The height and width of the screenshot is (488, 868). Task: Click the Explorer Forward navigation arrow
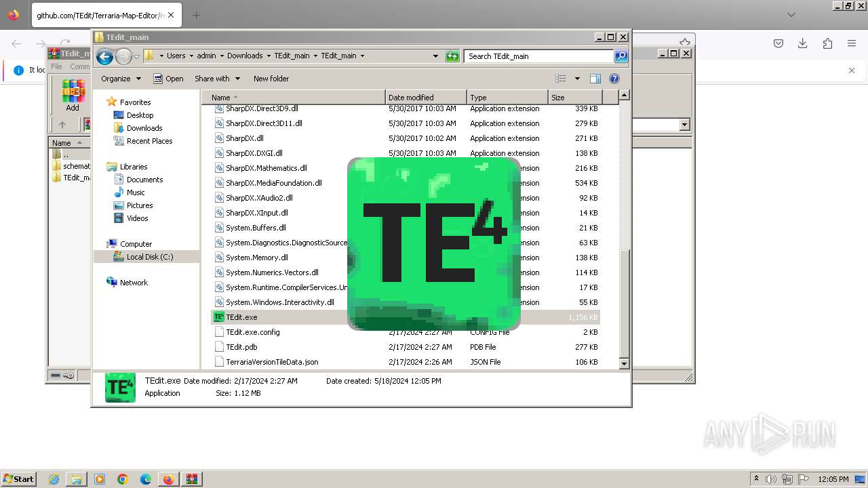click(123, 56)
